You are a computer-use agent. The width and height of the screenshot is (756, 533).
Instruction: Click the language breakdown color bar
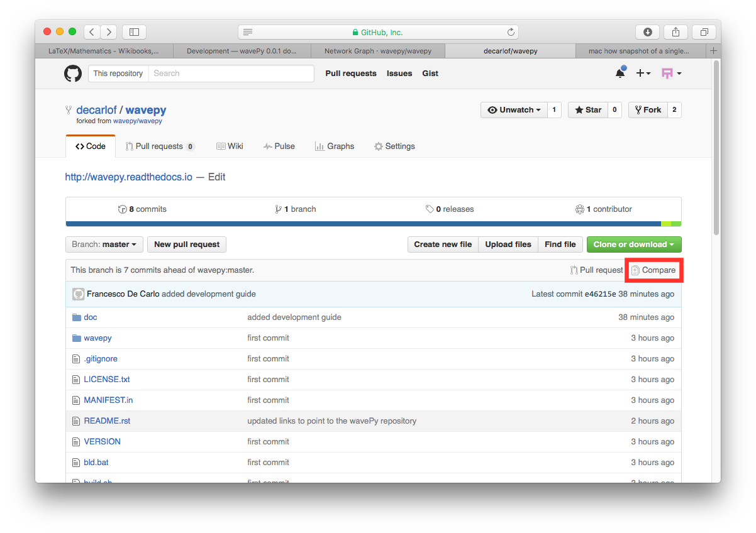coord(374,224)
